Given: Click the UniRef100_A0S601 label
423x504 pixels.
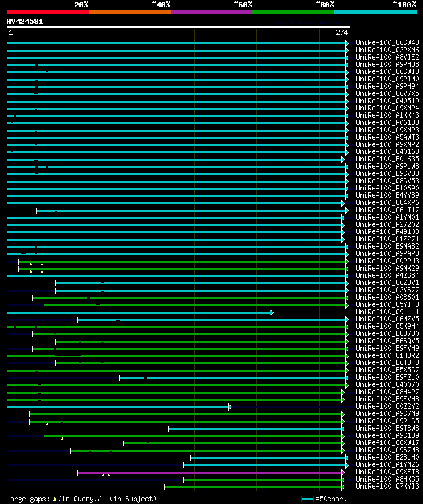Looking at the screenshot, I should (x=387, y=298).
